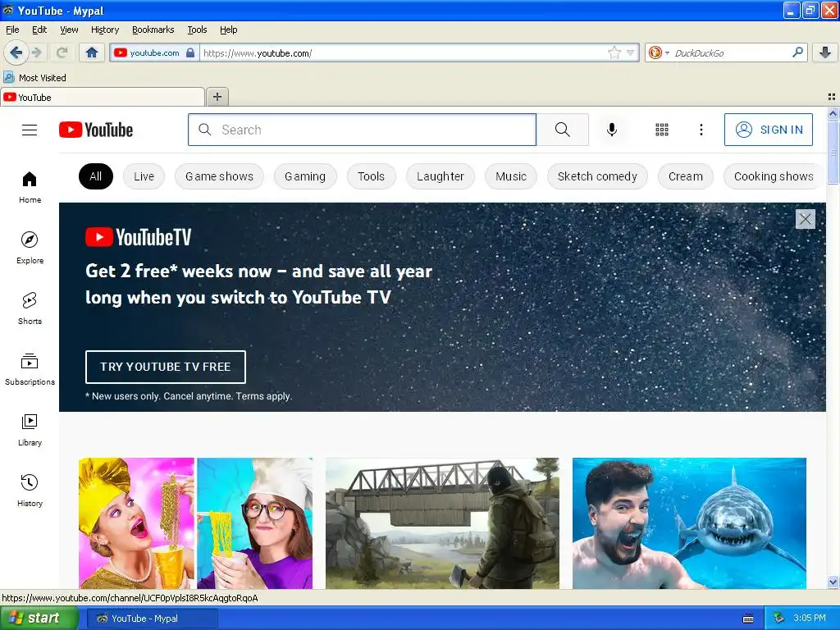Click the page scrollbar down arrow

coord(833,582)
